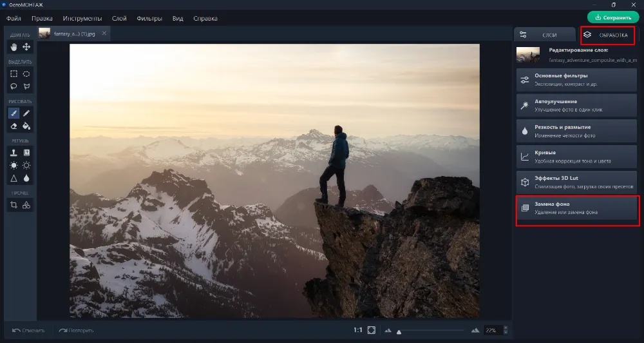Screen dimensions: 644x343
Task: Open the Инструменты menu
Action: 82,18
